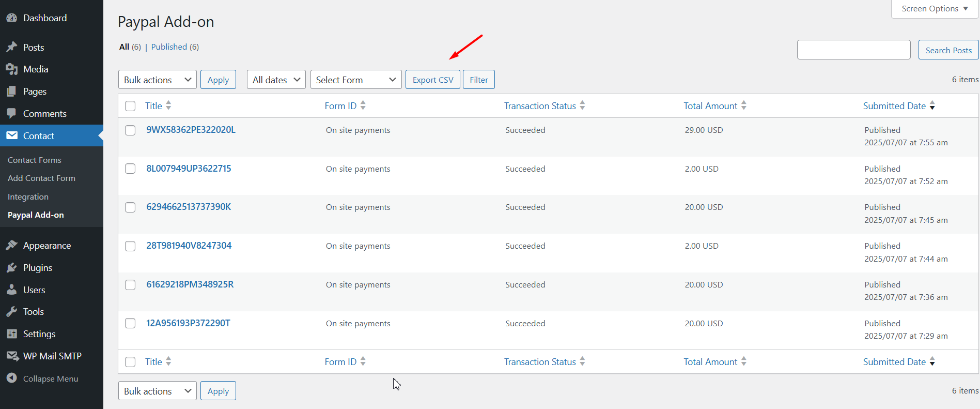This screenshot has width=980, height=409.
Task: Sort by Submitted Date header arrows
Action: (932, 105)
